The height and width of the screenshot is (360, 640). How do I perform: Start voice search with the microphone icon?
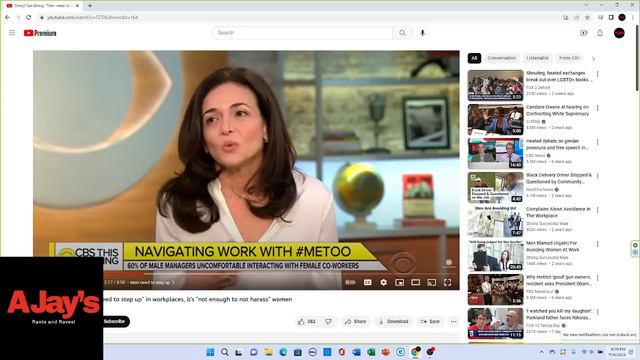[422, 33]
